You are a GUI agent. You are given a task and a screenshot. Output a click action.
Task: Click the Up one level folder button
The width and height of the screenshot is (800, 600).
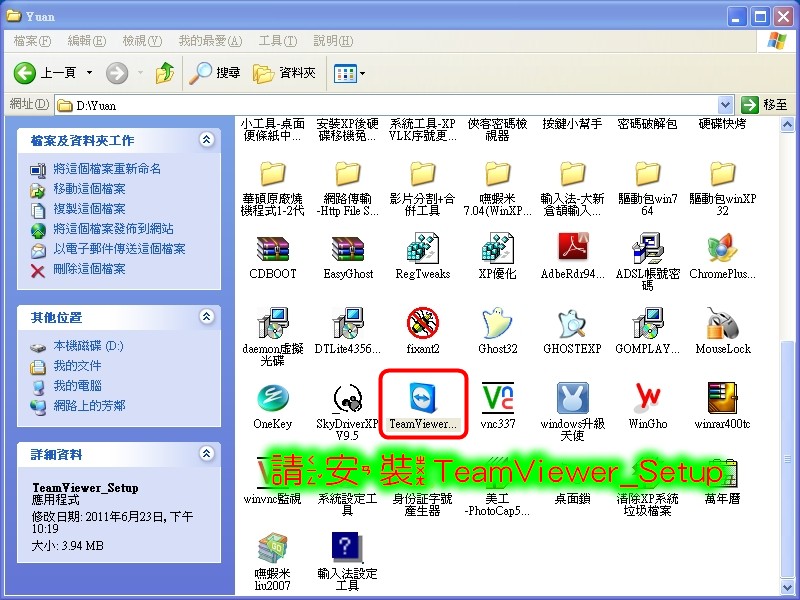(x=165, y=73)
